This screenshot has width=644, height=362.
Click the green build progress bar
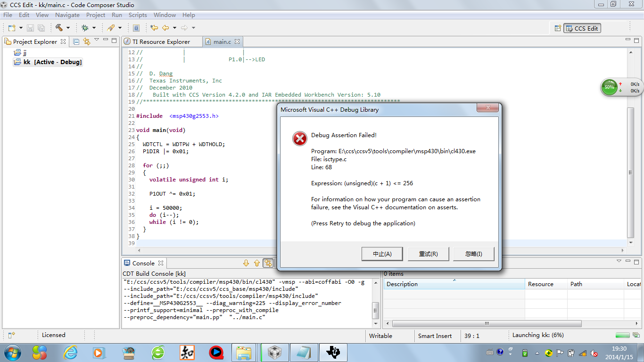point(622,336)
